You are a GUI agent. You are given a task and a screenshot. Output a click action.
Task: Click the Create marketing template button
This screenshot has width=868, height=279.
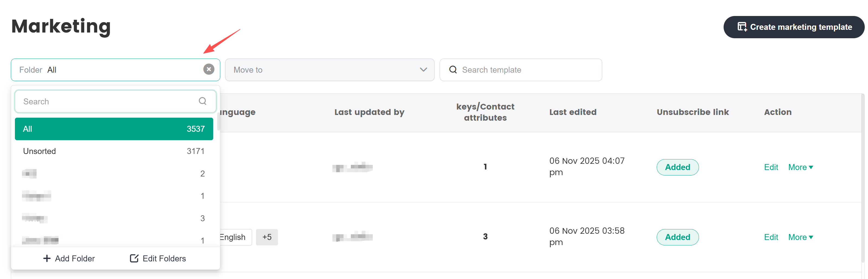[x=793, y=27]
